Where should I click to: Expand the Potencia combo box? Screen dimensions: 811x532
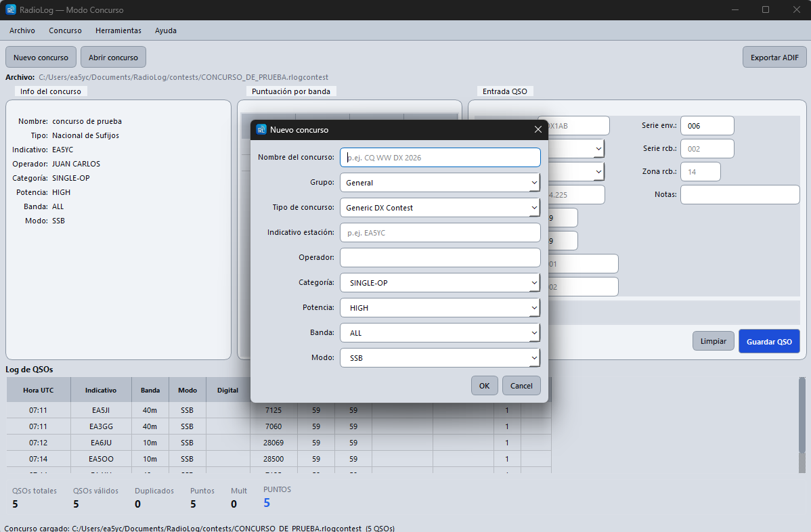click(x=440, y=307)
